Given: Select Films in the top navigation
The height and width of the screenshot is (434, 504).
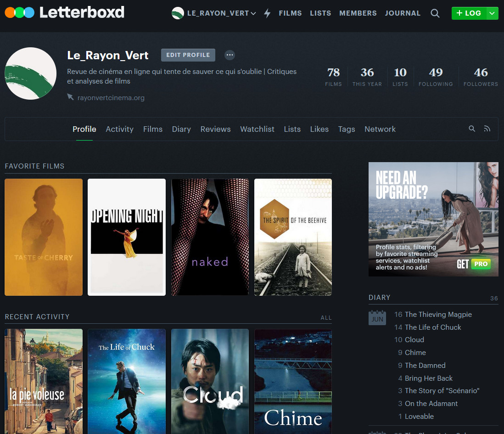Looking at the screenshot, I should pos(290,13).
